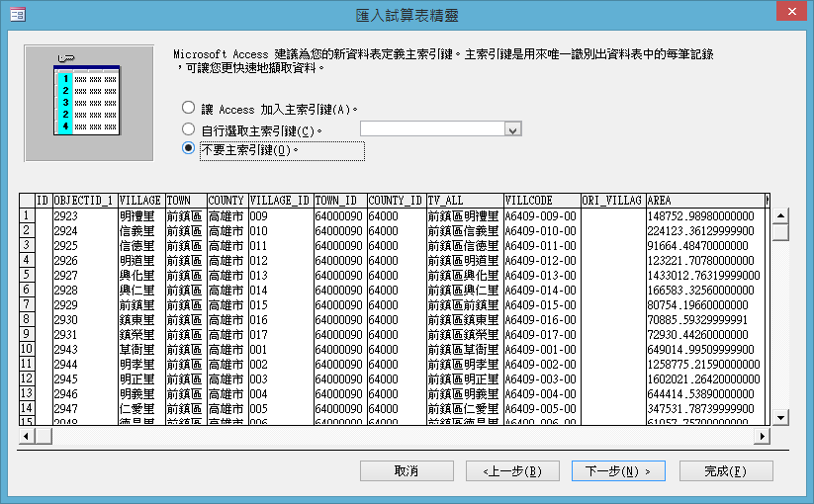Viewport: 814px width, 504px height.
Task: Click the horizontal scroll left arrow
Action: point(26,436)
